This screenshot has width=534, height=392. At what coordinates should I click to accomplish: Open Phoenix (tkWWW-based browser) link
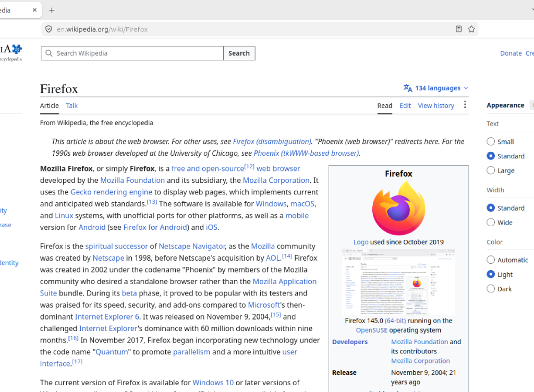306,153
